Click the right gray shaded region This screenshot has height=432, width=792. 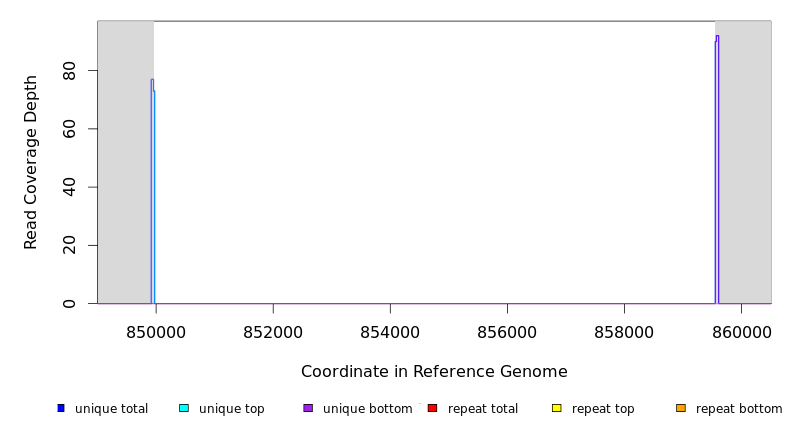tap(745, 162)
